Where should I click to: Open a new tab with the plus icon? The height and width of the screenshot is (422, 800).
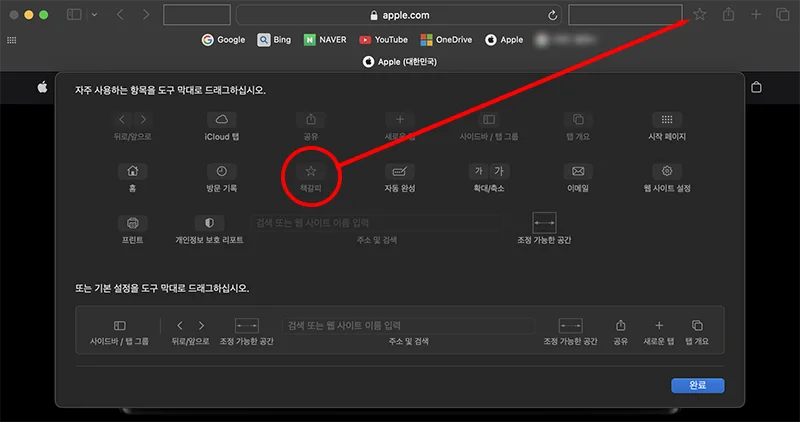pyautogui.click(x=756, y=14)
